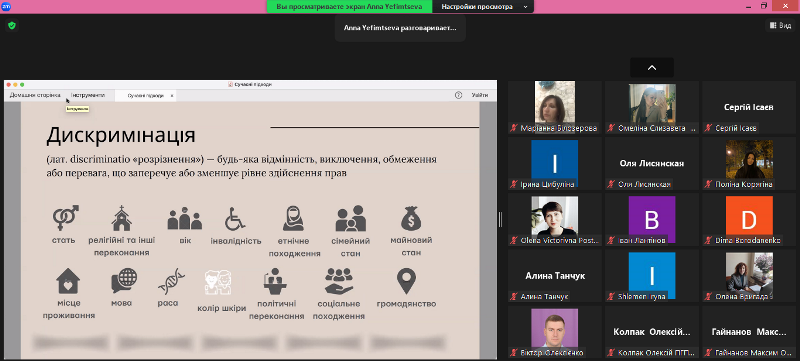This screenshot has height=361, width=800.
Task: Select the purple B avatar tile
Action: pyautogui.click(x=652, y=219)
